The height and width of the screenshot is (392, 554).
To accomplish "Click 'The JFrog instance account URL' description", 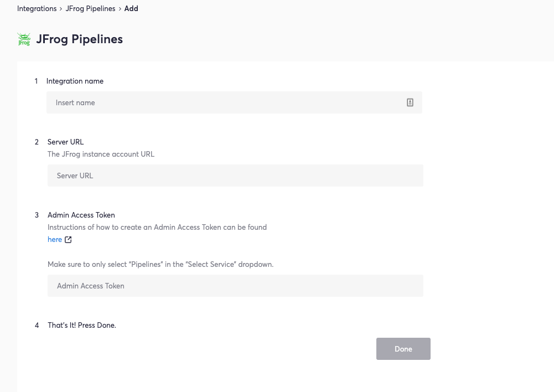I will (x=101, y=154).
